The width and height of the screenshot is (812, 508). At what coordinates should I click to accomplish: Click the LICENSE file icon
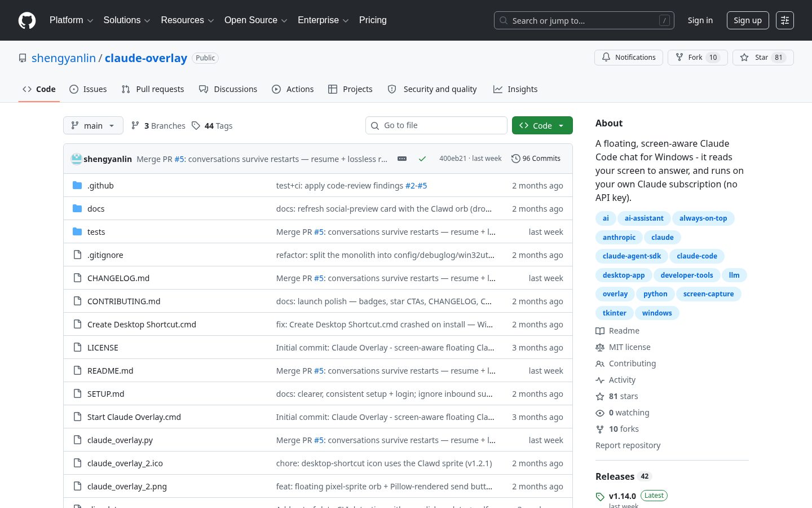(77, 348)
